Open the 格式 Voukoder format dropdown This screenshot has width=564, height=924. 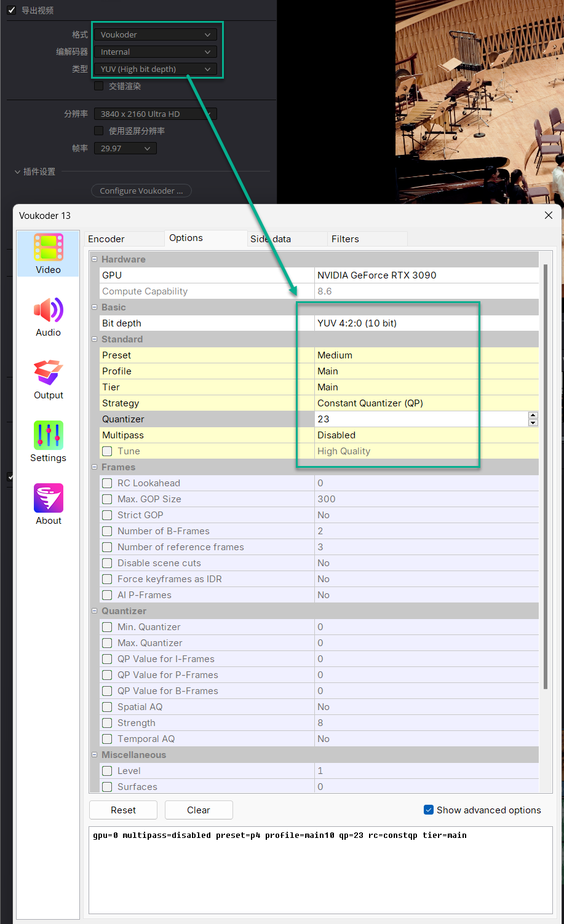click(155, 35)
